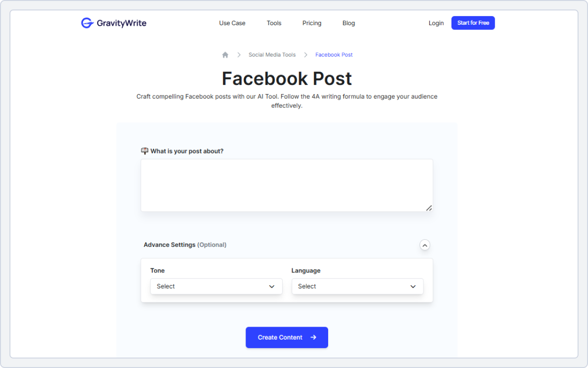Open the Language dropdown

(x=358, y=286)
